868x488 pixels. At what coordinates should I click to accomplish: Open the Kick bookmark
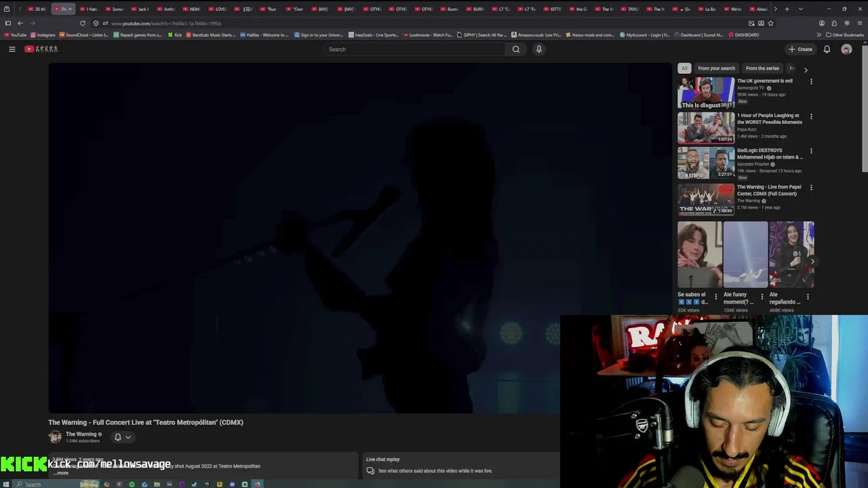(175, 35)
